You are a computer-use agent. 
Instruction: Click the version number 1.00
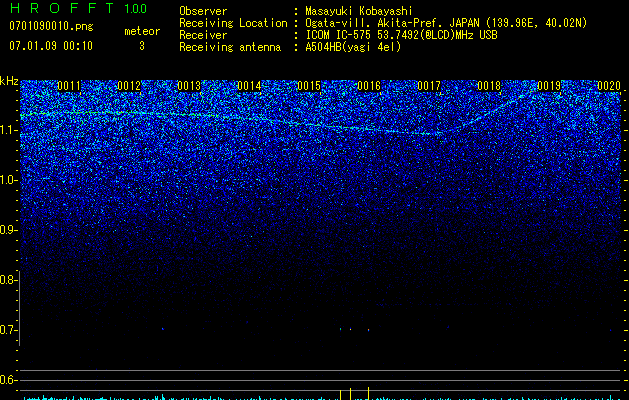135,8
